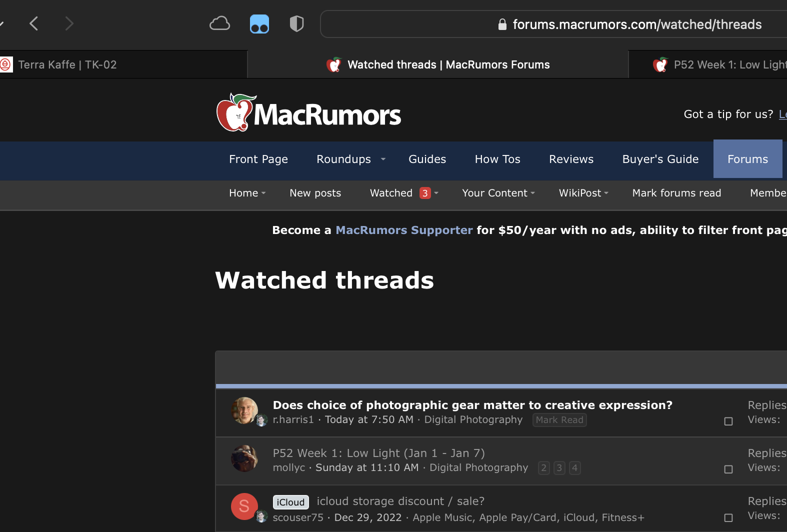Click Dec 29, 2022 timestamp
This screenshot has height=532, width=787.
(x=368, y=517)
